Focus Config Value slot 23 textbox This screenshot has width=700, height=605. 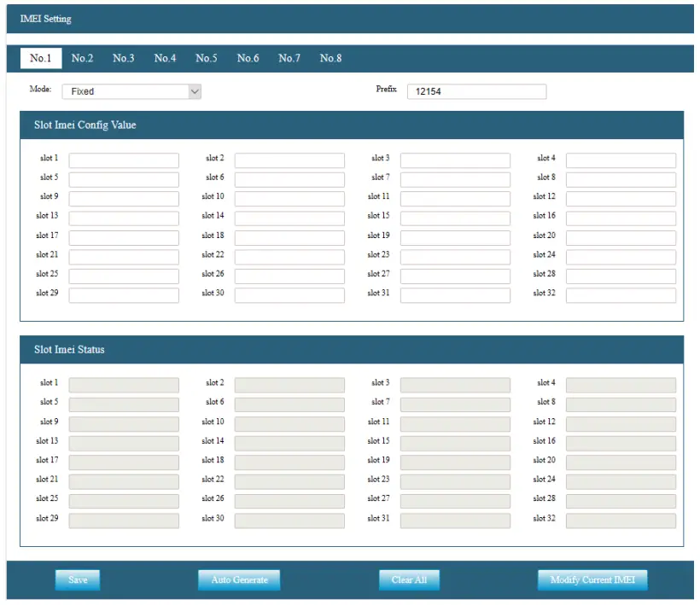pyautogui.click(x=455, y=257)
